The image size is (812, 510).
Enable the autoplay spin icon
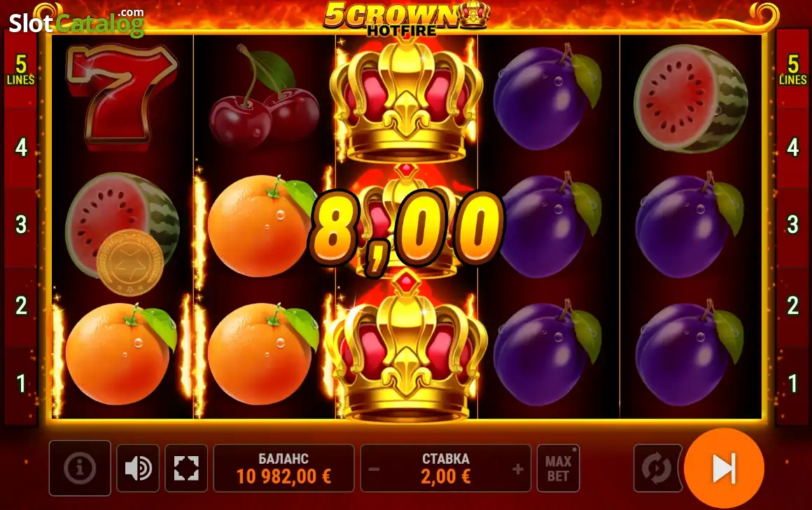click(x=657, y=468)
